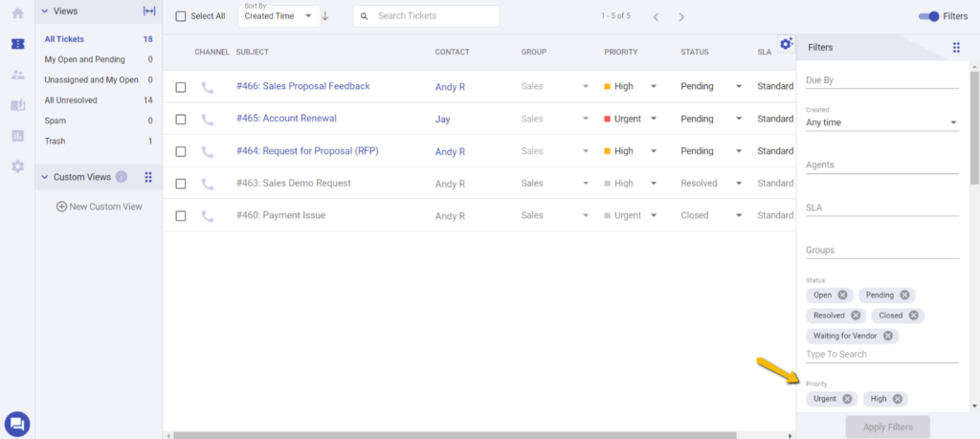Remove the Closed status chip
The image size is (980, 439).
(x=913, y=316)
